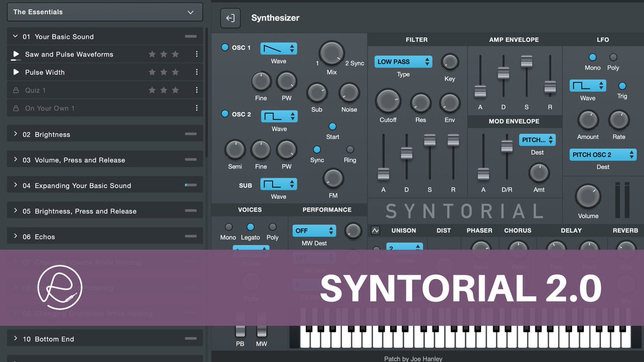
Task: Expand the 06 Echos section
Action: [x=105, y=237]
